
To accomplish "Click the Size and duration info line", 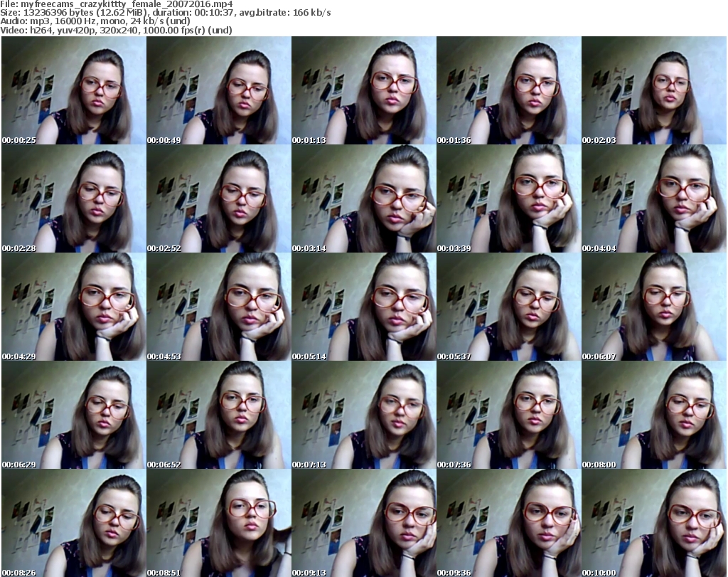I will [166, 13].
